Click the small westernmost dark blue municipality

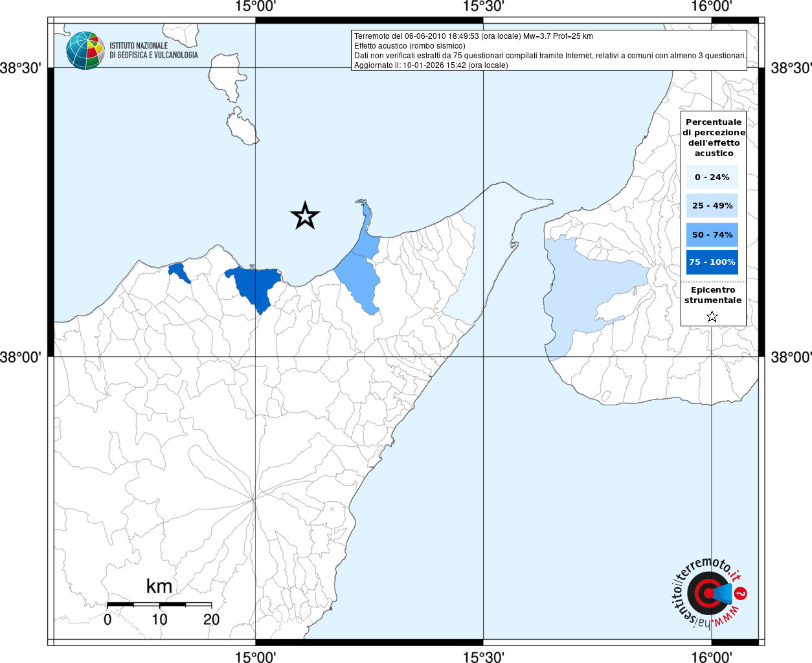click(x=178, y=271)
